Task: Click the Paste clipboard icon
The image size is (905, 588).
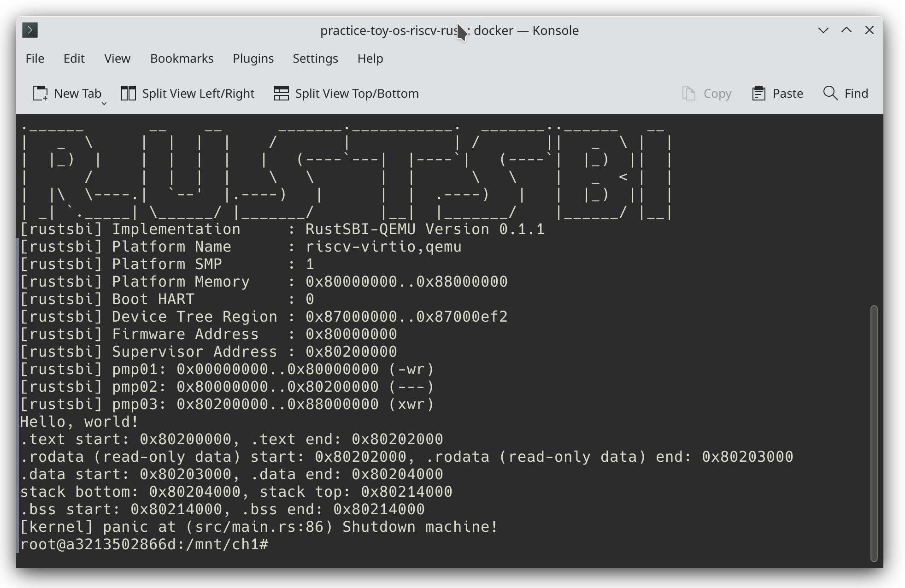Action: coord(758,94)
